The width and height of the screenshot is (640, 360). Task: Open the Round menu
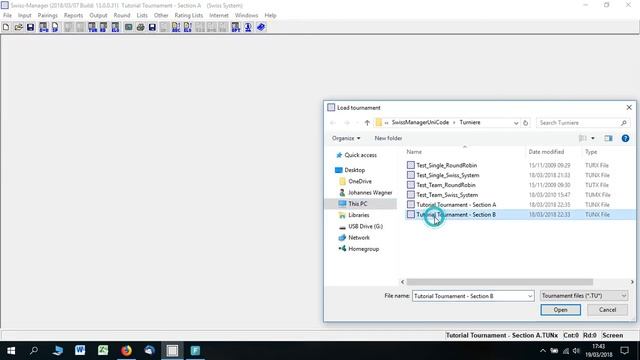pos(122,16)
